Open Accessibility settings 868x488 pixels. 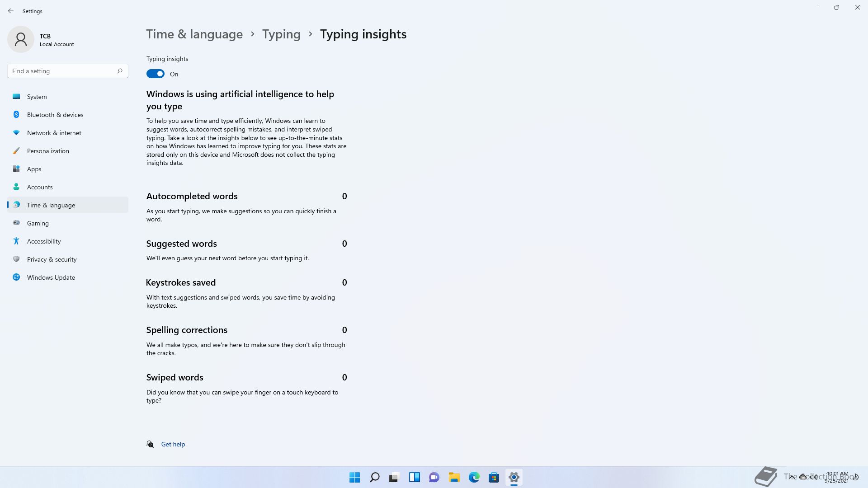(68, 241)
